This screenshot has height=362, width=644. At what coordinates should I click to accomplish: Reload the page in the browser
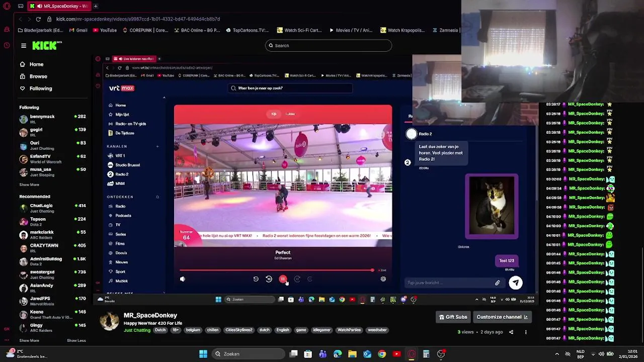(38, 19)
